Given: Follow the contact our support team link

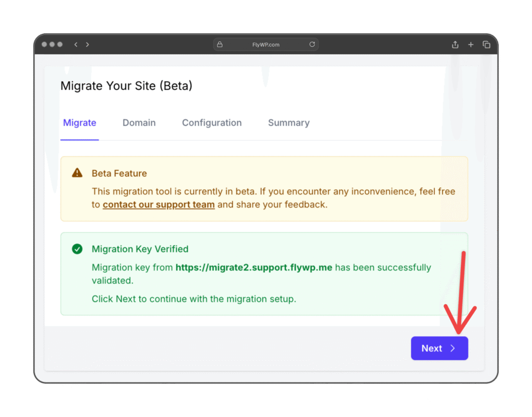Looking at the screenshot, I should click(x=159, y=204).
